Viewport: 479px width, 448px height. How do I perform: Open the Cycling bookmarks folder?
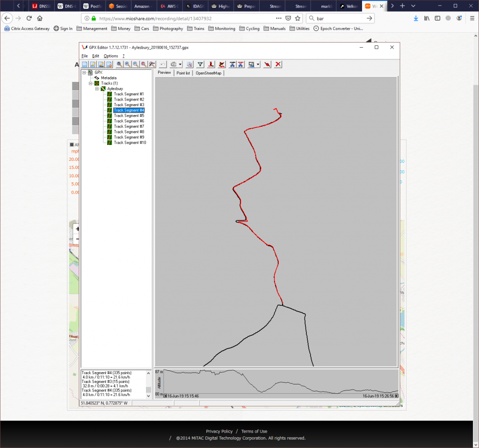[x=249, y=29]
